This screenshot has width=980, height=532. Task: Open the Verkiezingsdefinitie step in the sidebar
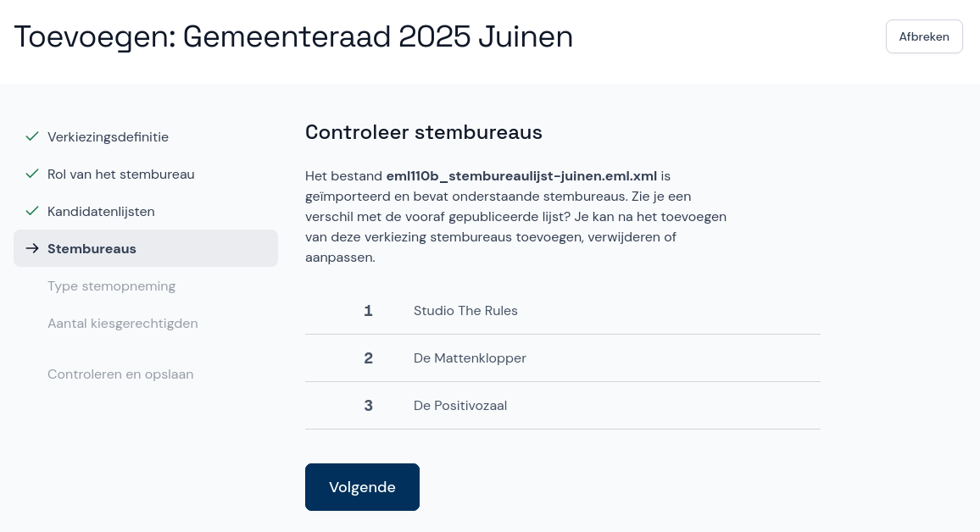[x=108, y=136]
